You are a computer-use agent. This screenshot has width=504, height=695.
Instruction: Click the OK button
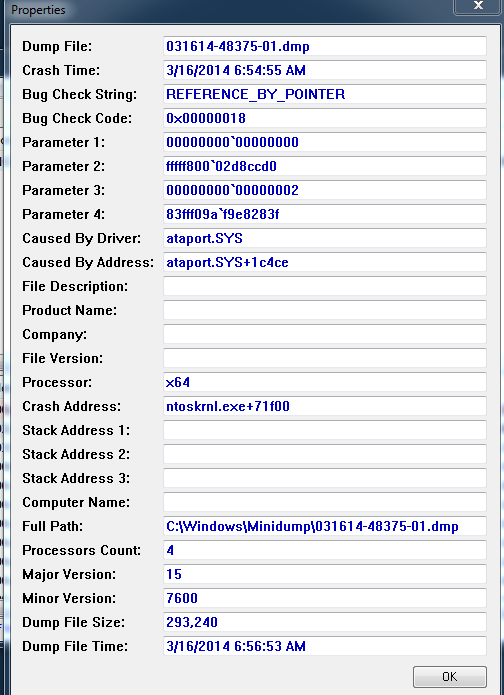pos(449,676)
